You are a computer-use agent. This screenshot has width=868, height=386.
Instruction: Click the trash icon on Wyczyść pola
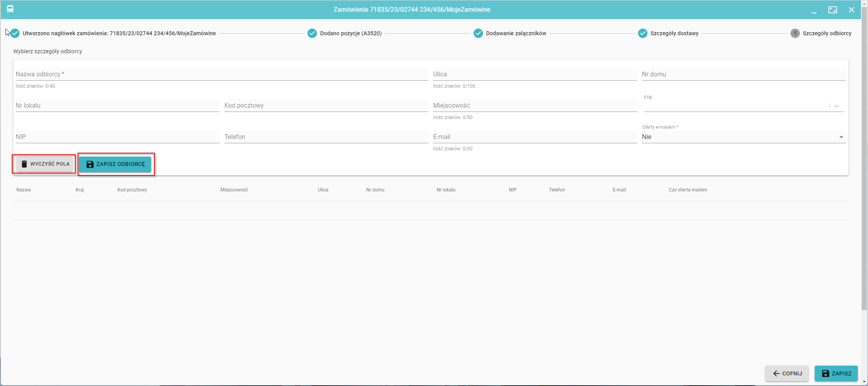pyautogui.click(x=24, y=164)
